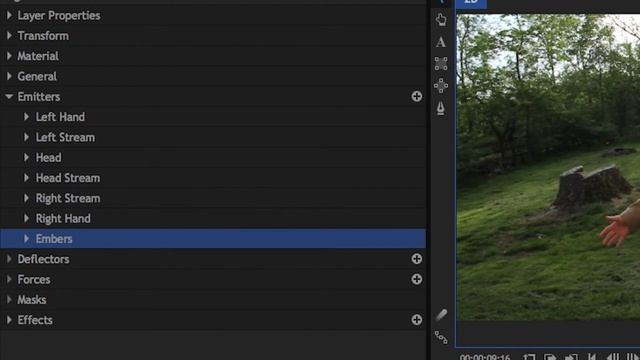This screenshot has width=640, height=360.
Task: Expand the Right Hand emitter arrow
Action: (27, 218)
